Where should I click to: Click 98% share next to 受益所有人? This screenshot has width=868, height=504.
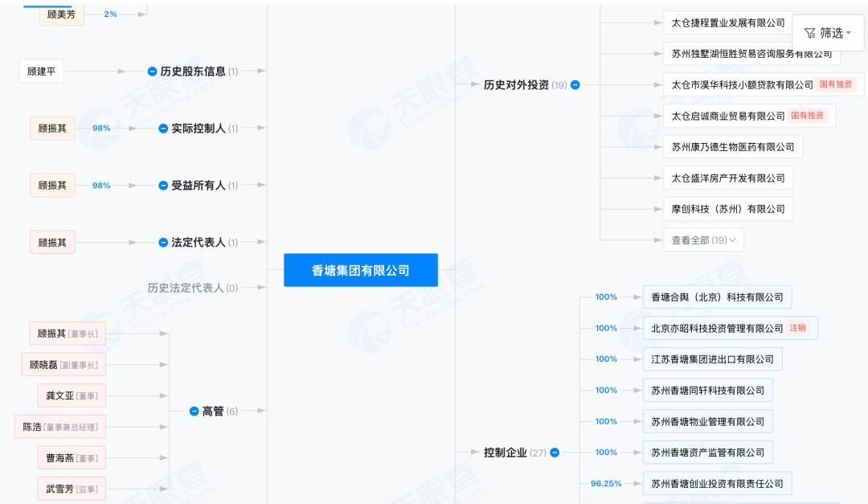(x=101, y=185)
